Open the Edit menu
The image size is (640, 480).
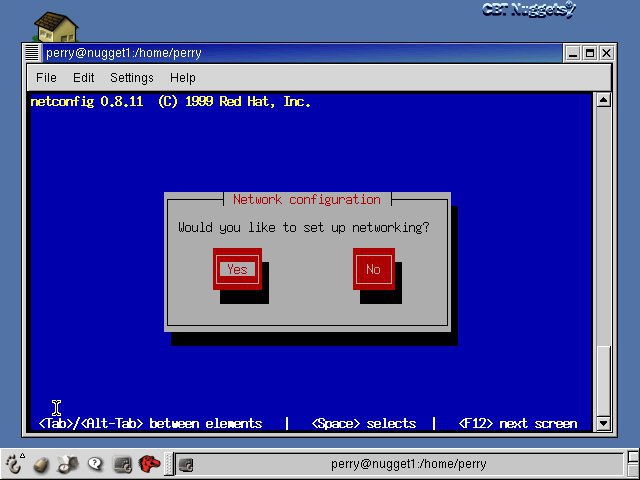83,78
